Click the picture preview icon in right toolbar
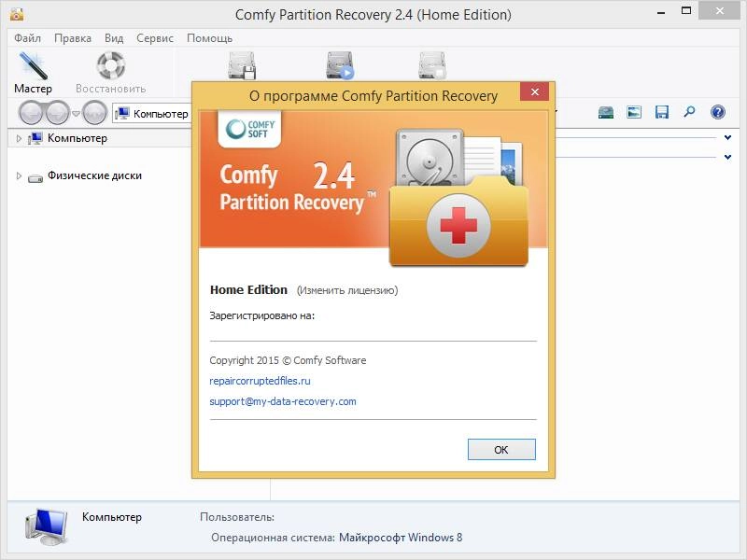747x560 pixels. click(x=634, y=112)
